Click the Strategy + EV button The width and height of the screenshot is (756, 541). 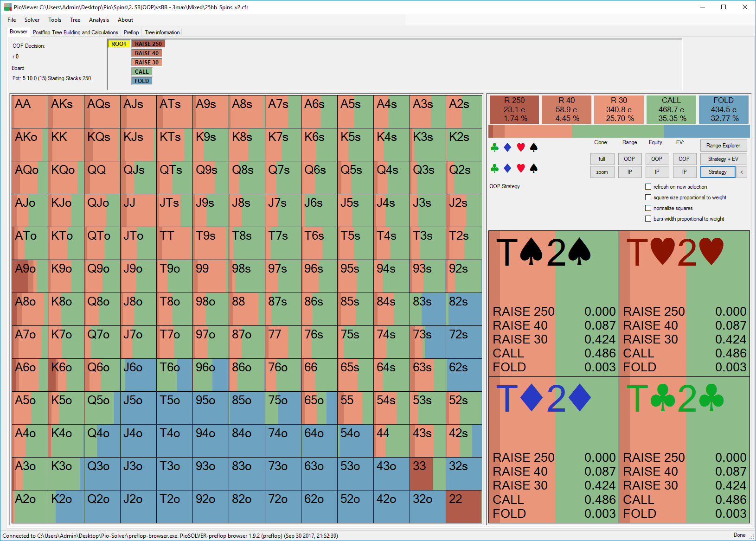click(723, 159)
